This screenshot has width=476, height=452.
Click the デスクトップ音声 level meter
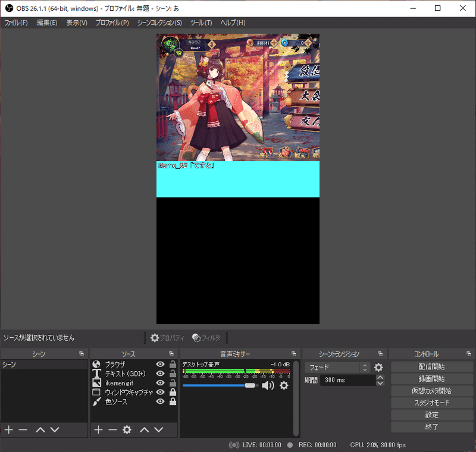pos(236,371)
